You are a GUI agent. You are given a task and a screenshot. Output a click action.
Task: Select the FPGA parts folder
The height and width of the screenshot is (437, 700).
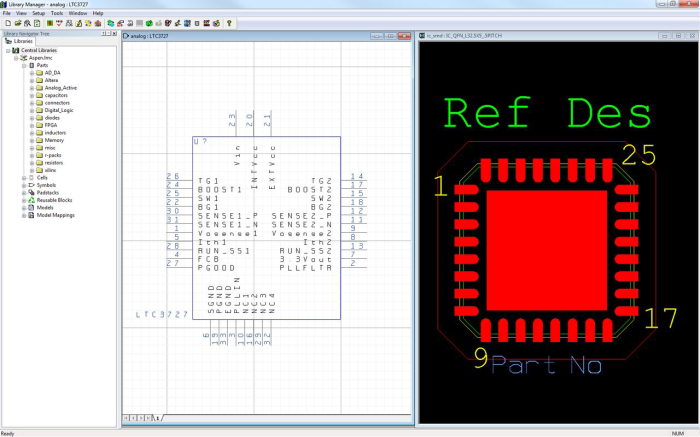pos(51,125)
